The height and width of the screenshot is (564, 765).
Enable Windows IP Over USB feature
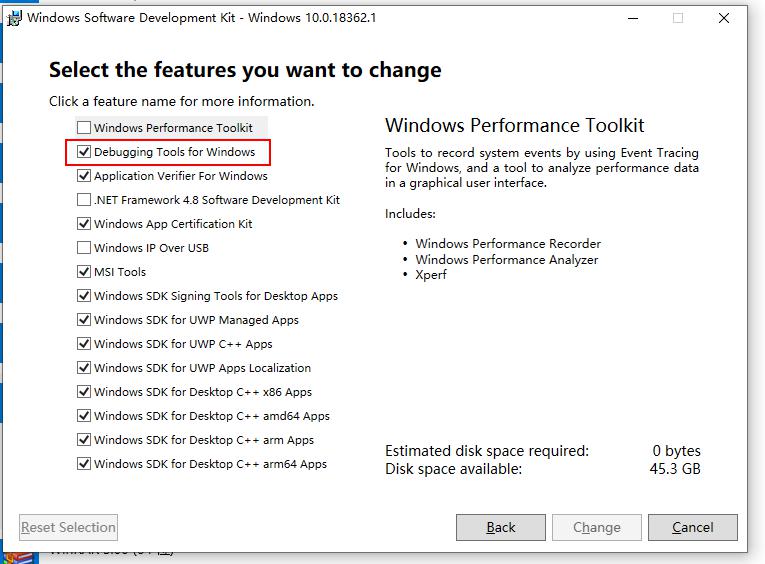[x=84, y=247]
